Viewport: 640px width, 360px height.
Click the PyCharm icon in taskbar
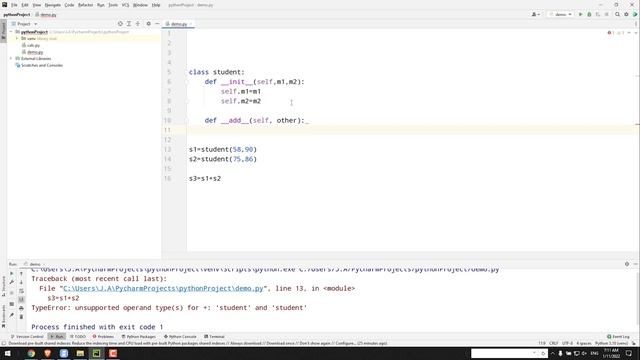click(96, 353)
